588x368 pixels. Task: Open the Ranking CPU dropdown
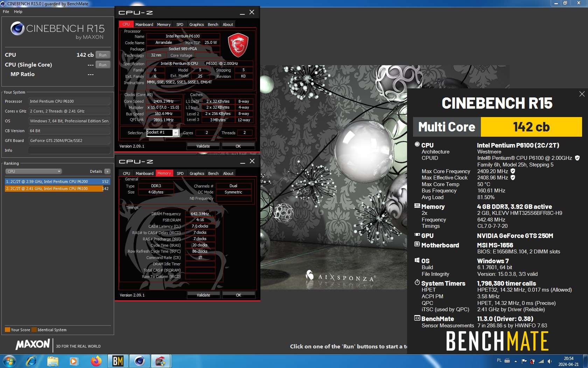click(x=34, y=171)
